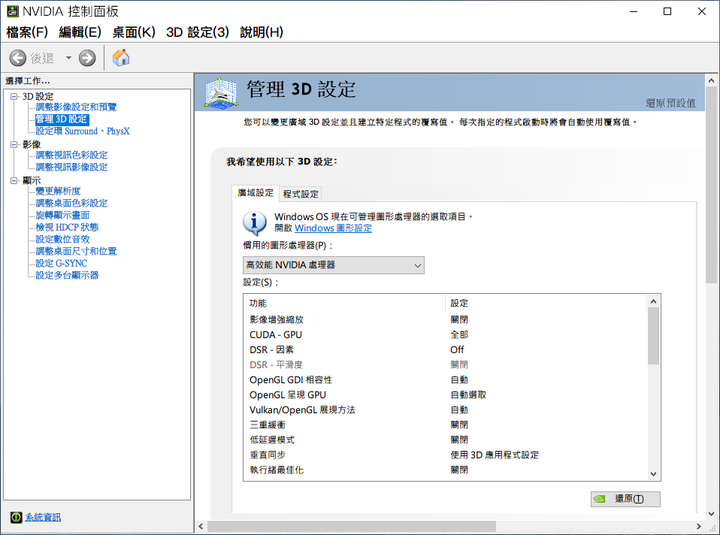Minimize the NVIDIA 控制面板 window
This screenshot has height=535, width=720.
634,11
